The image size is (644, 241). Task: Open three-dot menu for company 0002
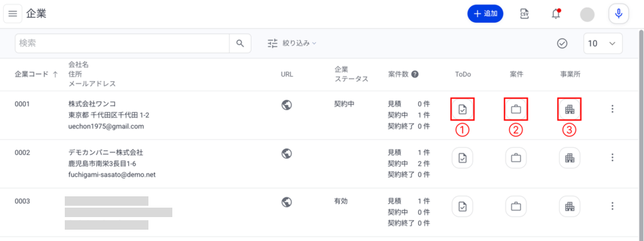tap(613, 157)
